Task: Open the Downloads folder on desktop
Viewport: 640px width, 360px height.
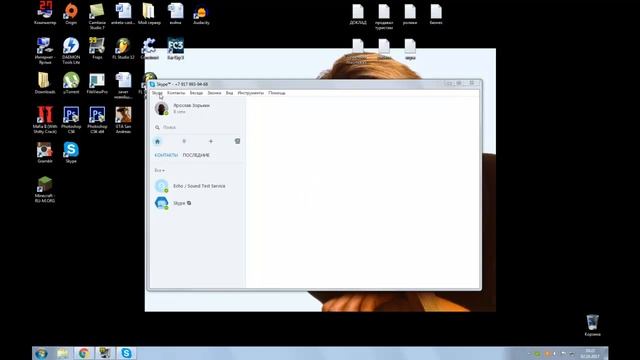Action: 45,83
